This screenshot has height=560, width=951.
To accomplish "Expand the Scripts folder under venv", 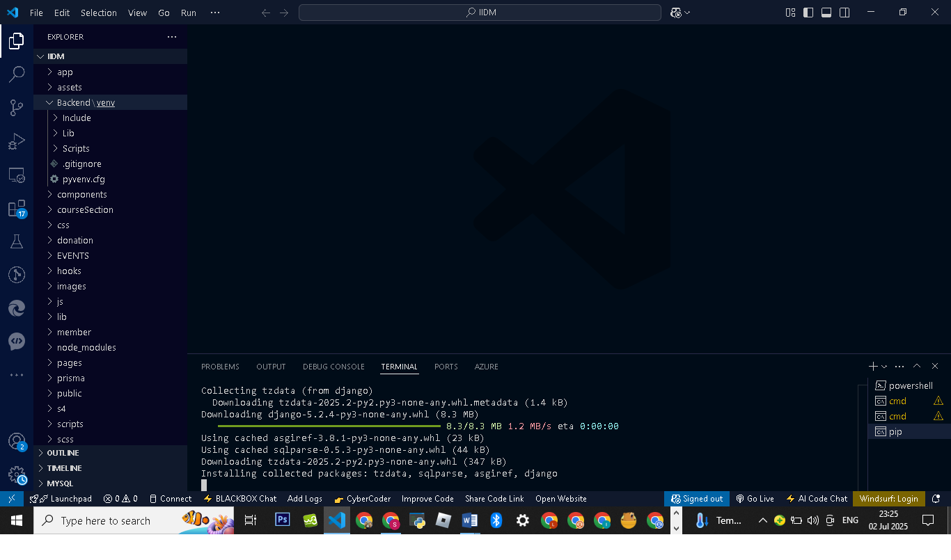I will [110, 148].
